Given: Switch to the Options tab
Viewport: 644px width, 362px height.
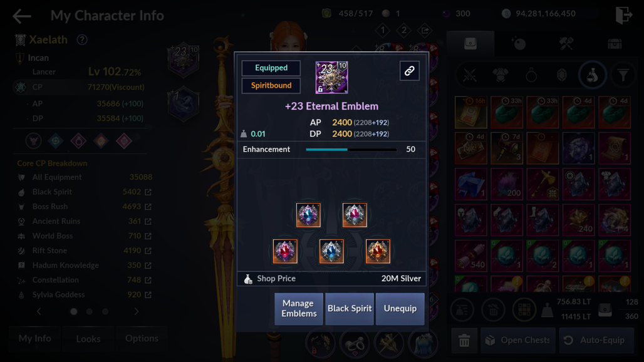Looking at the screenshot, I should click(x=142, y=339).
